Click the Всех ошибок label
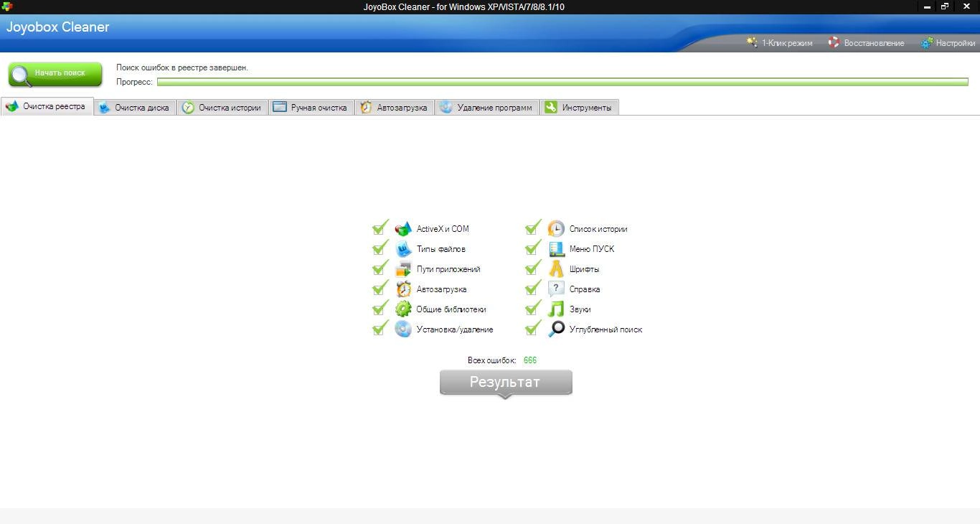Viewport: 980px width, 524px height. (492, 360)
